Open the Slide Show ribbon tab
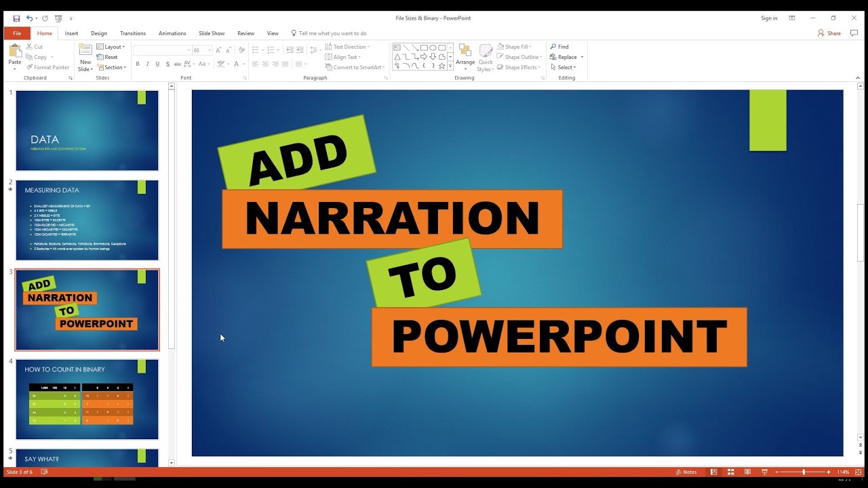The width and height of the screenshot is (868, 488). point(212,33)
